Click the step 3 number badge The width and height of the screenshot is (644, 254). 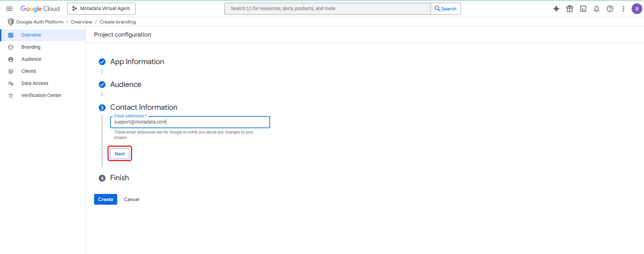pos(102,108)
